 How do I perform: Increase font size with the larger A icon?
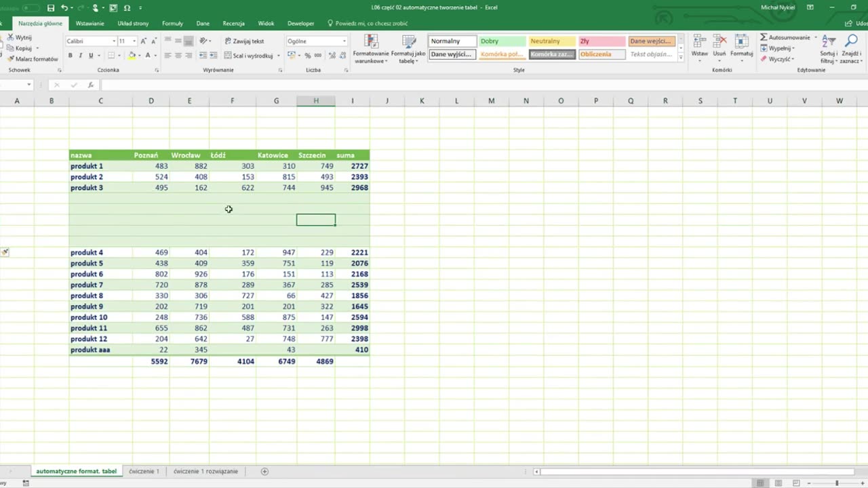point(143,41)
